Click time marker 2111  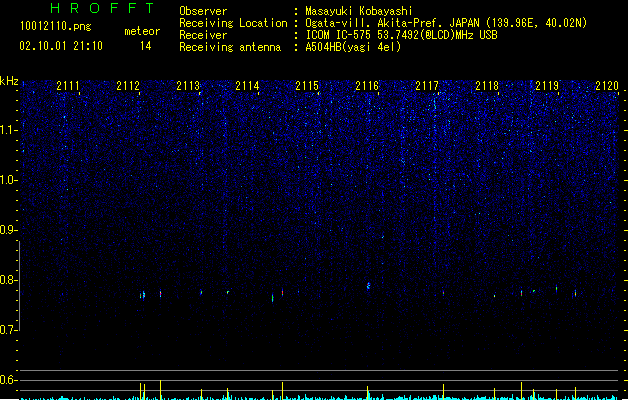coord(68,86)
